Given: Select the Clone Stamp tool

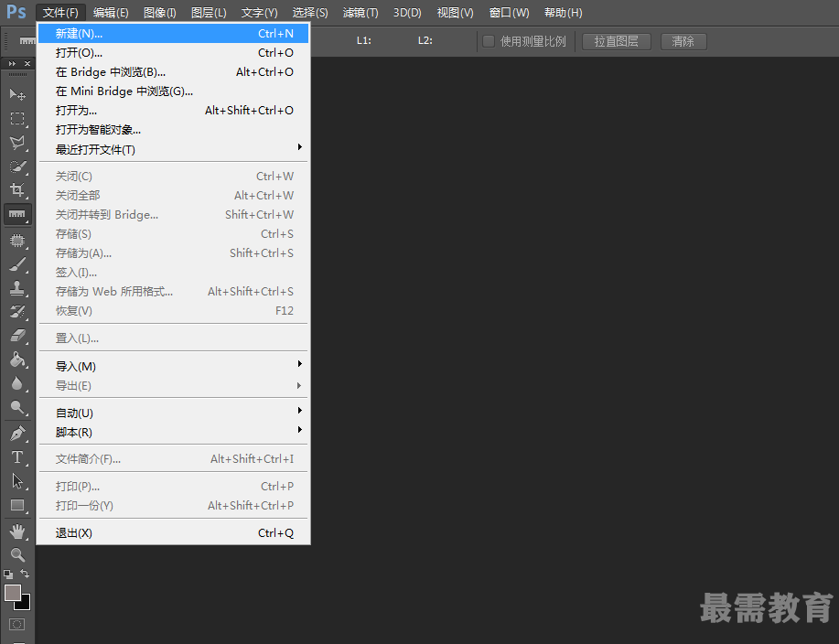Looking at the screenshot, I should (x=17, y=288).
